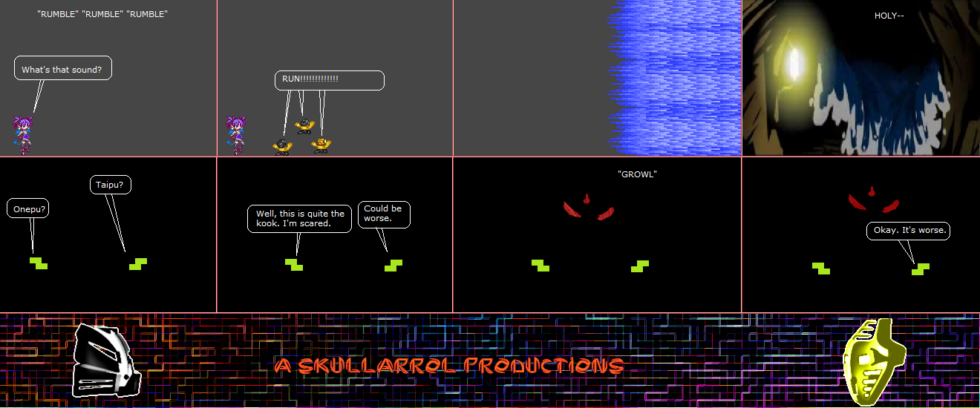Click the "GROWL" caption

pos(637,174)
